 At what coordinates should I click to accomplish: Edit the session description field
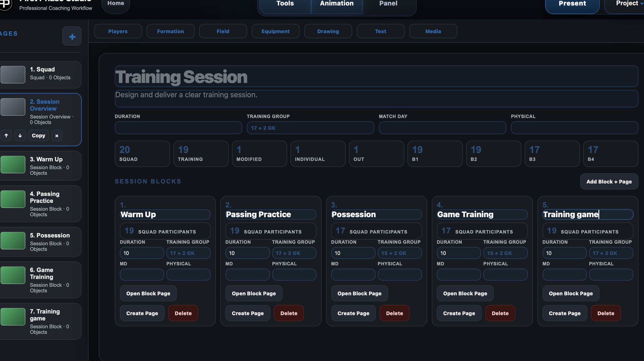point(376,99)
